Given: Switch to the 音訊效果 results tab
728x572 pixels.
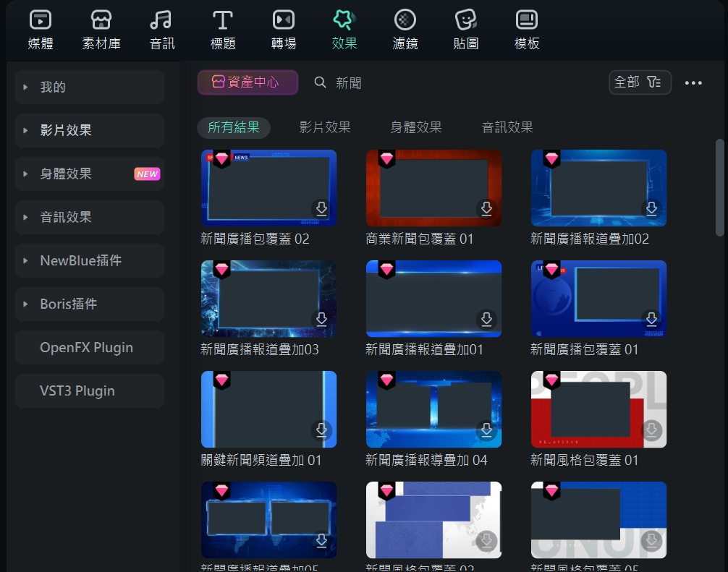Looking at the screenshot, I should coord(507,127).
